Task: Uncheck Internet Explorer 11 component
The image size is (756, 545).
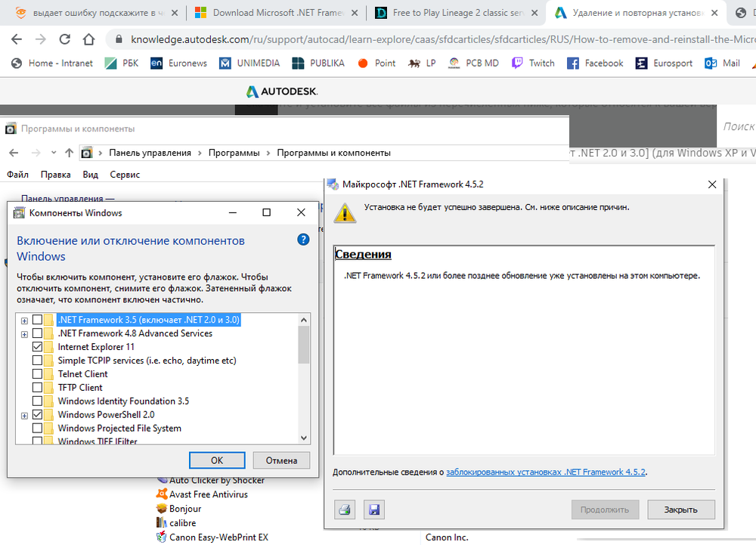Action: pos(38,347)
